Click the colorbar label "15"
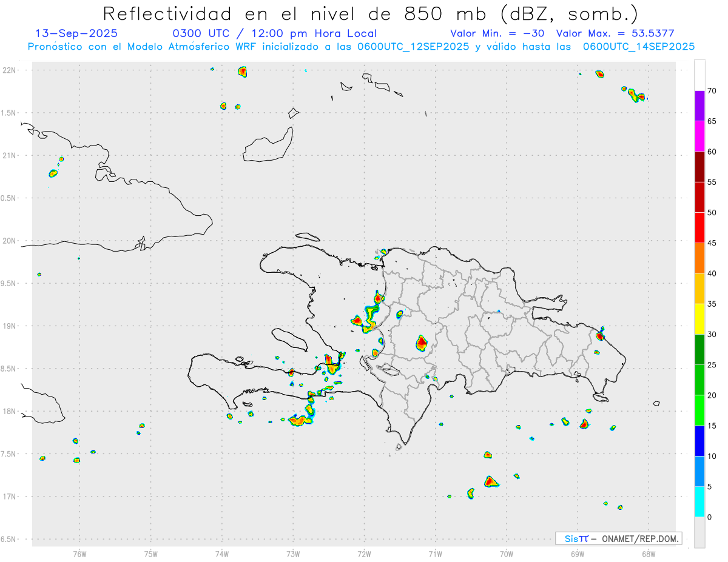The width and height of the screenshot is (728, 562). [712, 426]
